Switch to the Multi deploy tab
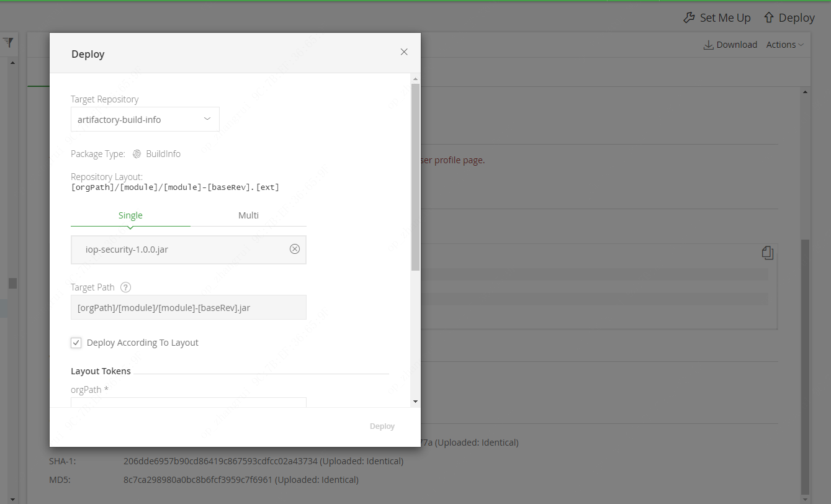Viewport: 831px width, 504px height. coord(248,215)
